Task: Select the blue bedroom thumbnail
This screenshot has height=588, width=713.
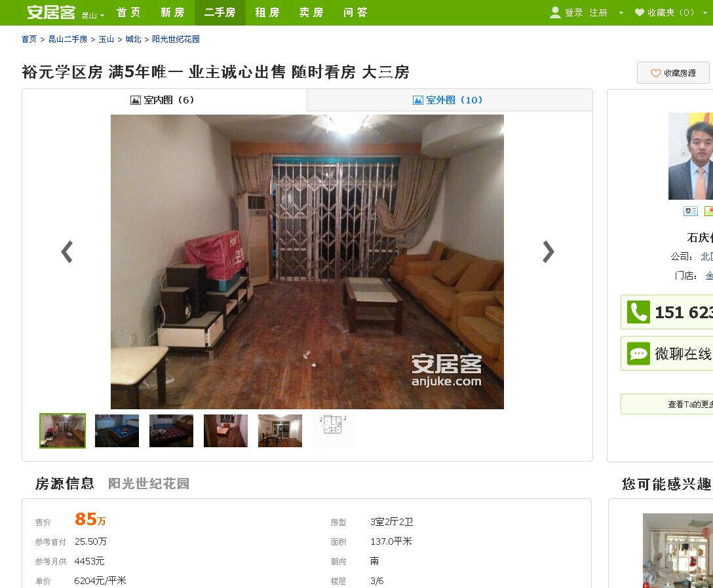Action: pyautogui.click(x=117, y=430)
